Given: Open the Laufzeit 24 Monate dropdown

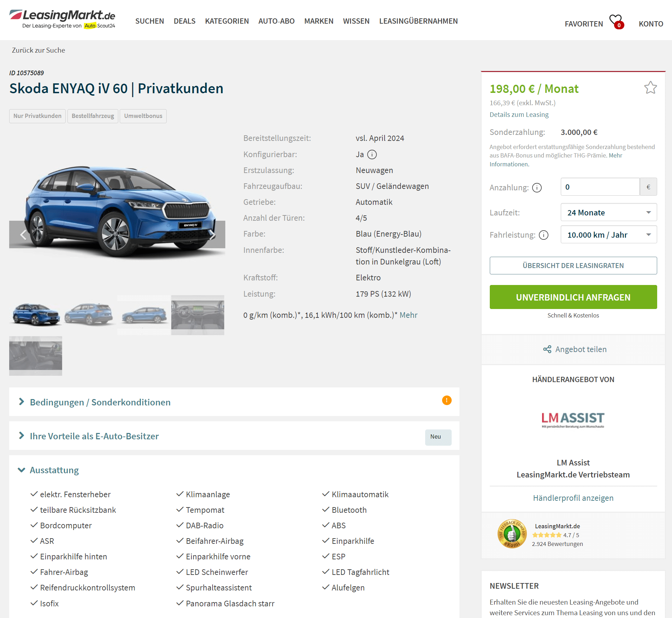Looking at the screenshot, I should (608, 213).
